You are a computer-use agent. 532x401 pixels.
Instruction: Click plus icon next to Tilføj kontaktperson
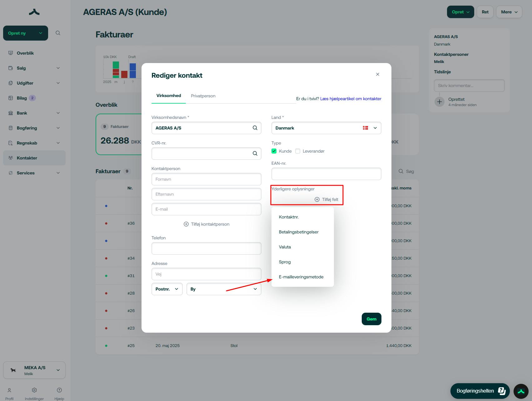[186, 224]
